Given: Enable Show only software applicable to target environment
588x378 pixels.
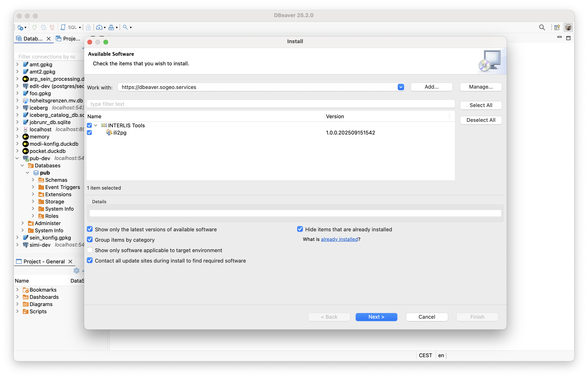Looking at the screenshot, I should click(x=90, y=250).
